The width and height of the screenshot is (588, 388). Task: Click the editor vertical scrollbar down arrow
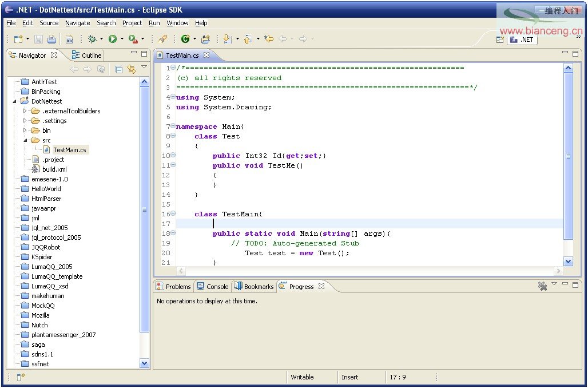click(568, 261)
